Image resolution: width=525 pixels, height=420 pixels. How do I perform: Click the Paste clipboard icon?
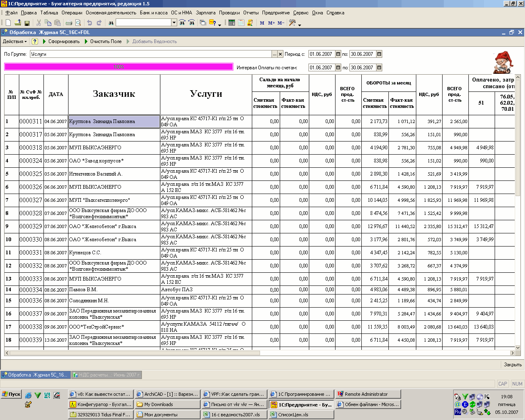point(57,23)
